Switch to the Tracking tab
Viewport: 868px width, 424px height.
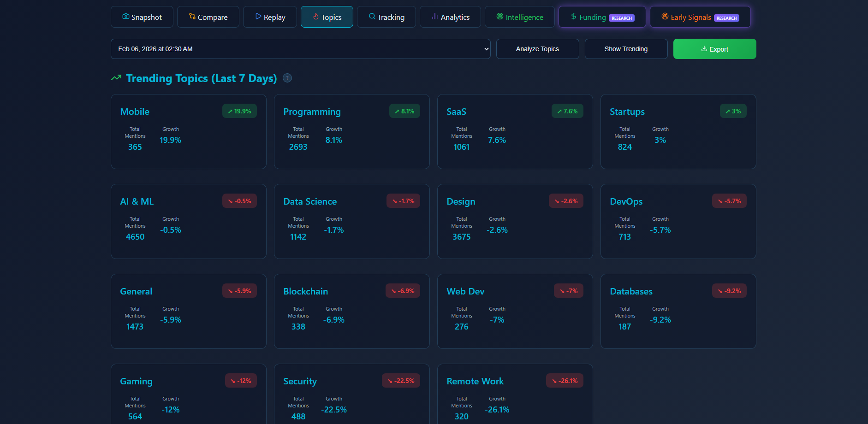point(386,17)
